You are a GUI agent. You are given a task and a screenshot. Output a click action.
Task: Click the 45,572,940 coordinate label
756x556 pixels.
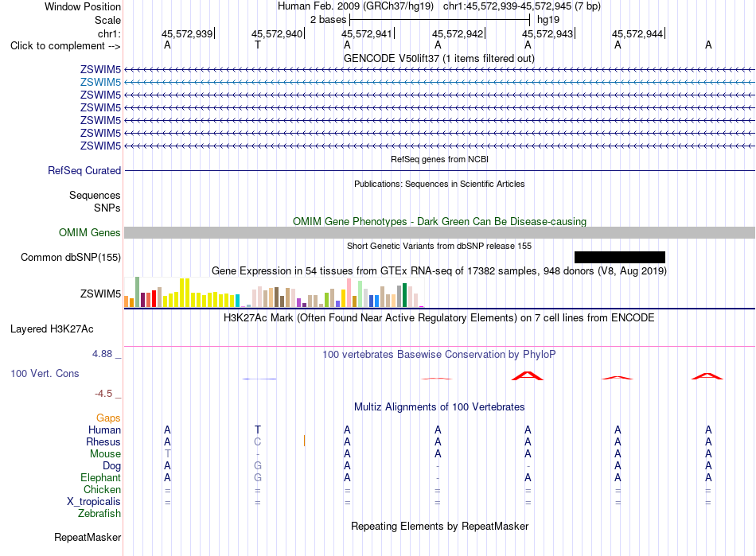click(277, 33)
